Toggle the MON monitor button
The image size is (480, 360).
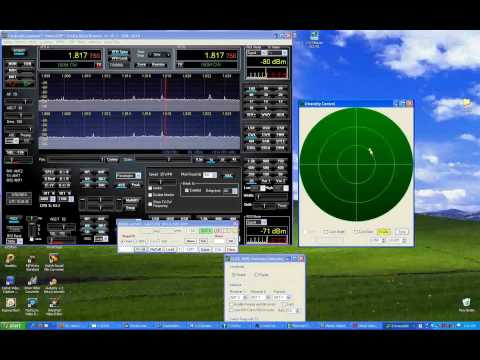pyautogui.click(x=12, y=64)
